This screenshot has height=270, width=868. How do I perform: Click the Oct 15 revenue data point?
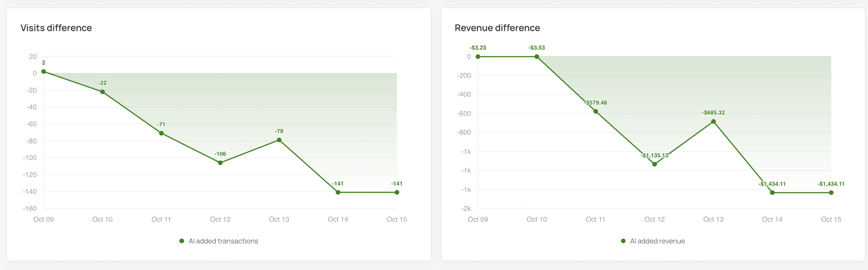point(831,193)
